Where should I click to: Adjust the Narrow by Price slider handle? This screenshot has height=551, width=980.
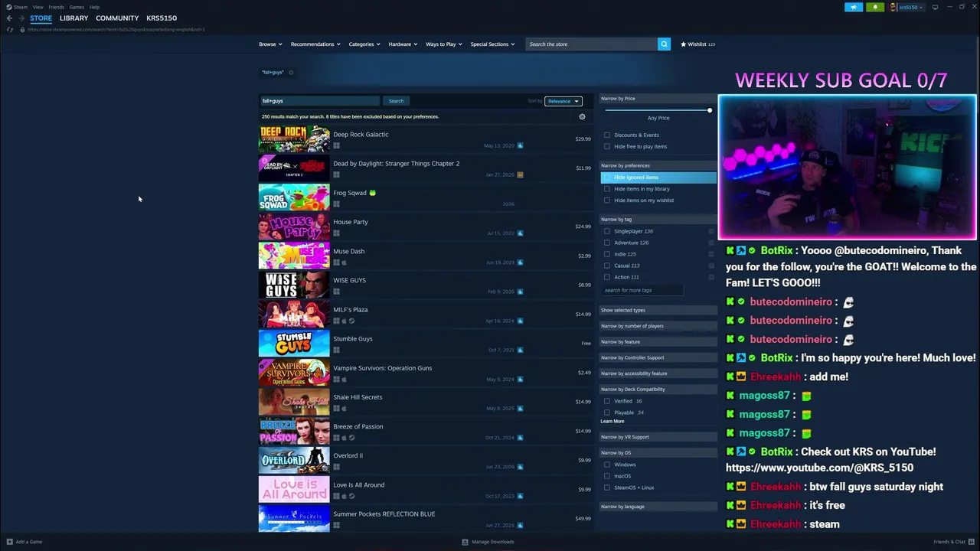(710, 110)
